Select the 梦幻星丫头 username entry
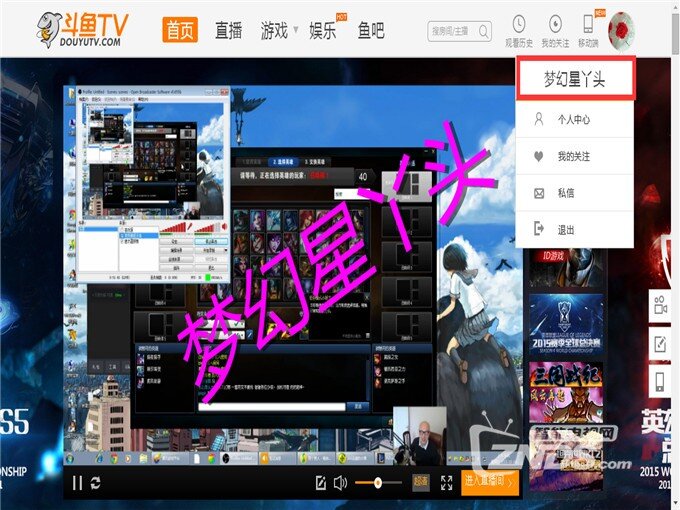This screenshot has width=680, height=510. [575, 78]
